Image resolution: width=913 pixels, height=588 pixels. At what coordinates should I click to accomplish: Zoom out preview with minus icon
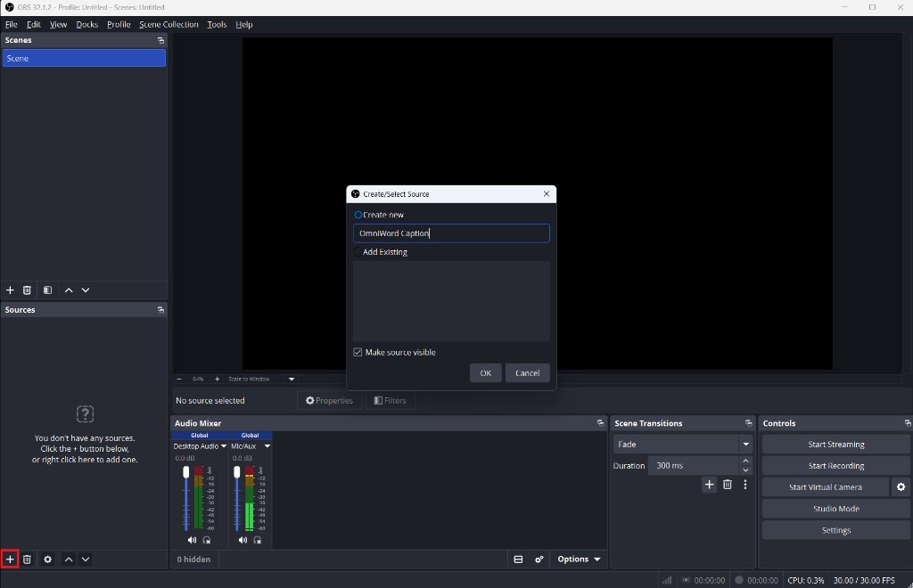tap(179, 380)
